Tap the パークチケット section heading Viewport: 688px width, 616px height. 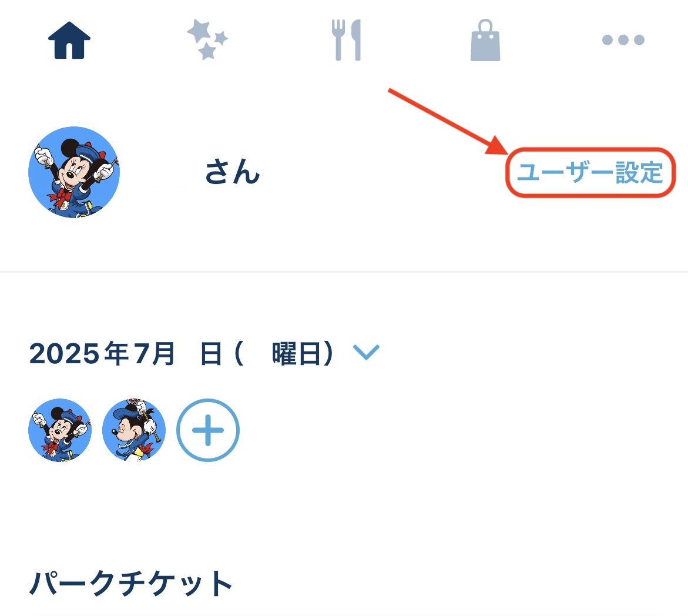pyautogui.click(x=131, y=583)
